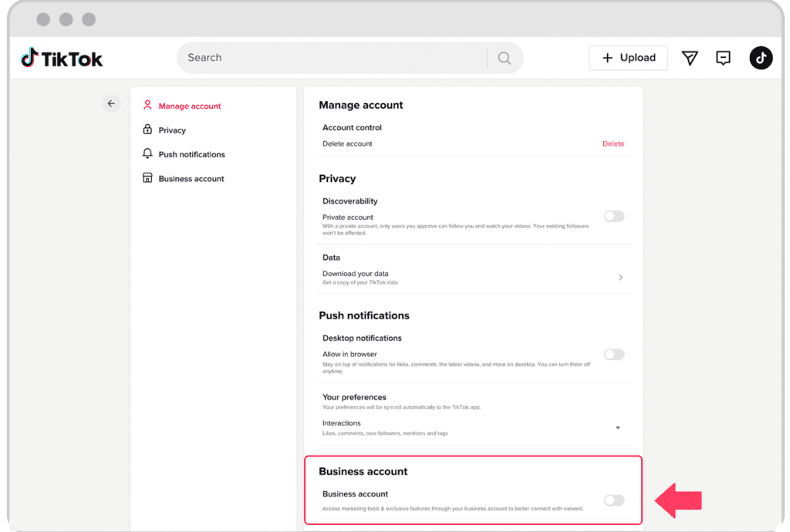Click the Private account label
790x532 pixels.
point(348,217)
